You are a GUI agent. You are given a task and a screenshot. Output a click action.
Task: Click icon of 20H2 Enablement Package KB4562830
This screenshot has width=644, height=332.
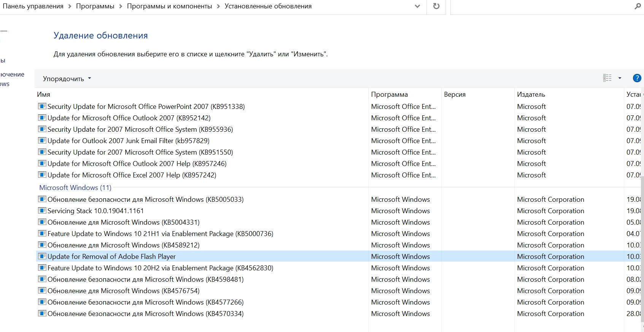[42, 268]
